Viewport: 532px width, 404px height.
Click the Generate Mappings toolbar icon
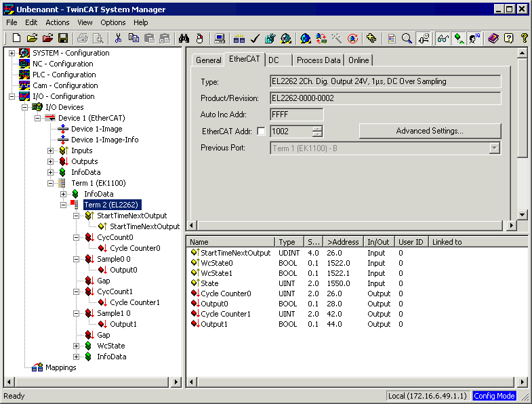click(x=239, y=39)
